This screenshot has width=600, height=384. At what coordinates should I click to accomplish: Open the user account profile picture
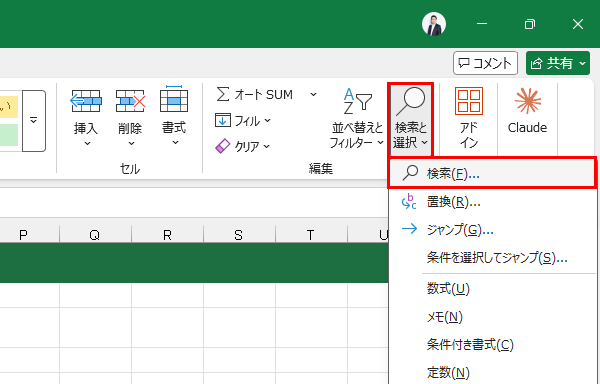pyautogui.click(x=434, y=24)
